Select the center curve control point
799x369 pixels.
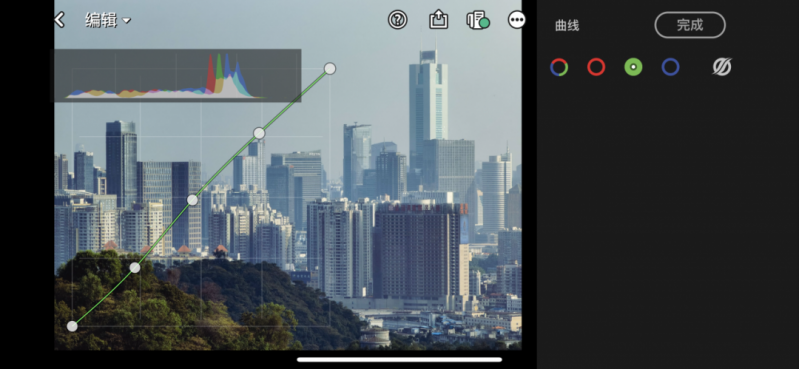192,200
